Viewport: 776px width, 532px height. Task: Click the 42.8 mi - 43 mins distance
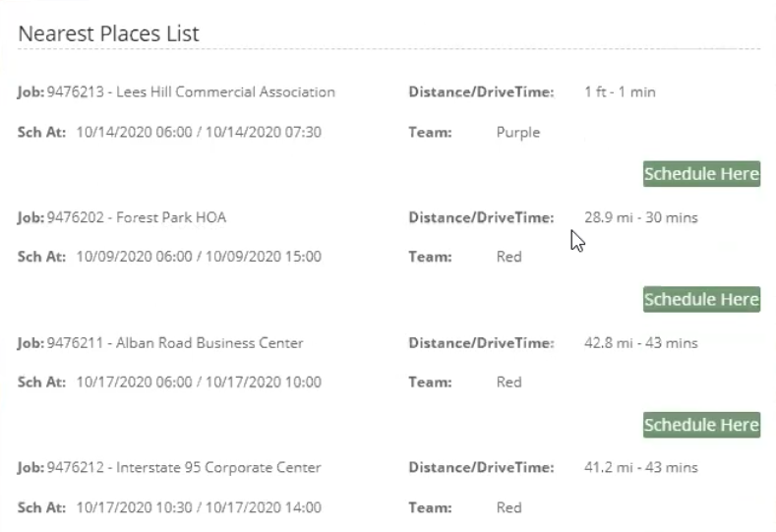641,343
